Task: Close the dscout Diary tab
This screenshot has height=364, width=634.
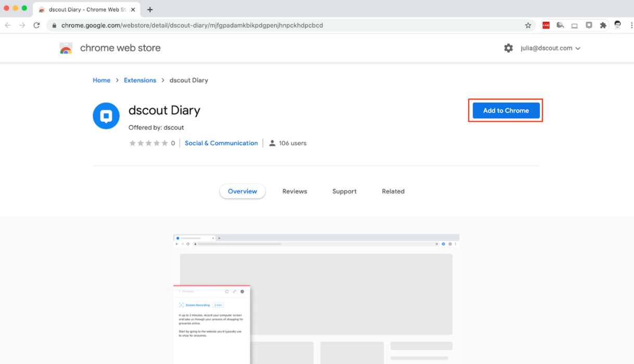Action: tap(133, 9)
